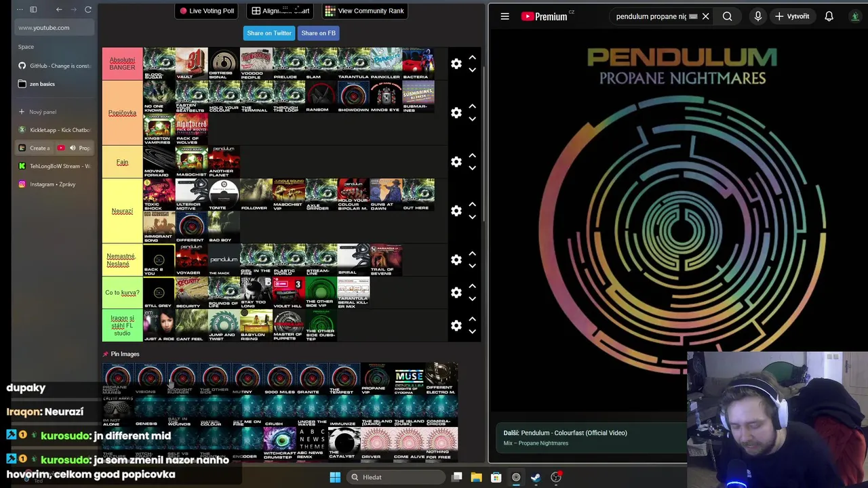The height and width of the screenshot is (488, 868).
Task: Toggle the browser sidebar panel icon
Action: tap(33, 9)
